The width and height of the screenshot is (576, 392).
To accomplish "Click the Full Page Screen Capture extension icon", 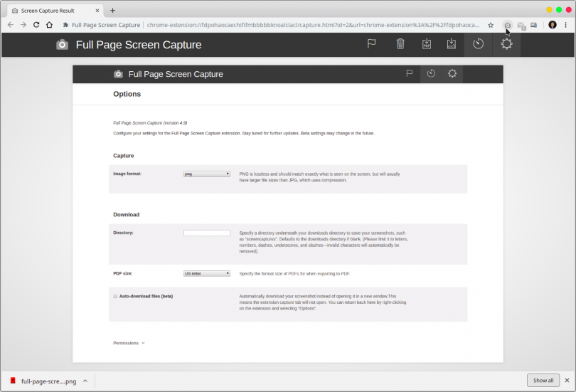I will (x=507, y=25).
